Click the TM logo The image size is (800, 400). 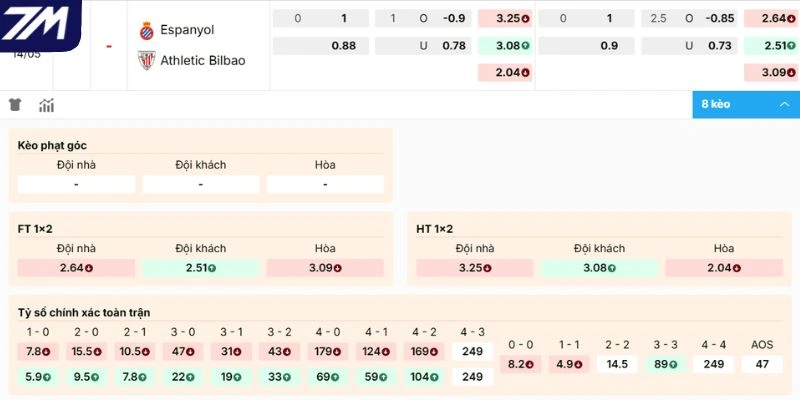coord(40,24)
